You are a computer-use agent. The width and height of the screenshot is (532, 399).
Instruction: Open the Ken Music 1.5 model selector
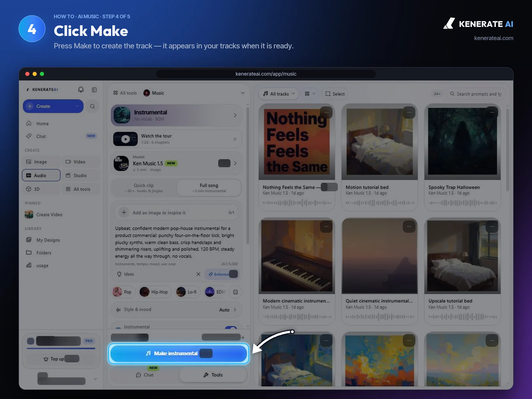pos(176,163)
